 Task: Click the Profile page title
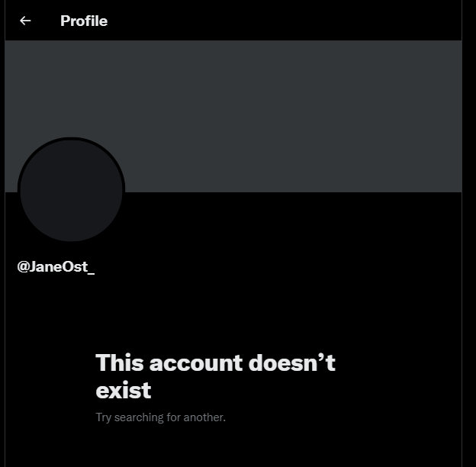(x=84, y=21)
